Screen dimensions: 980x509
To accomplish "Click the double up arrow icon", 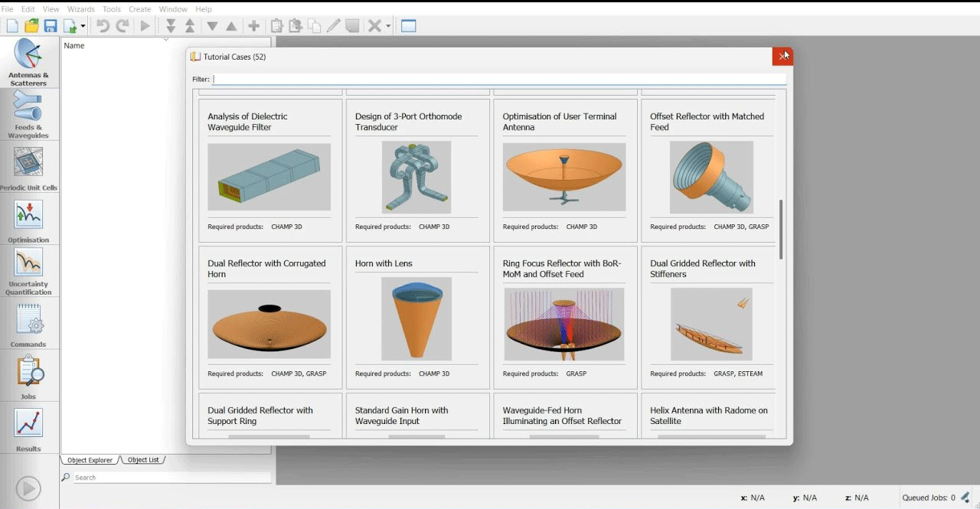I will click(x=190, y=26).
